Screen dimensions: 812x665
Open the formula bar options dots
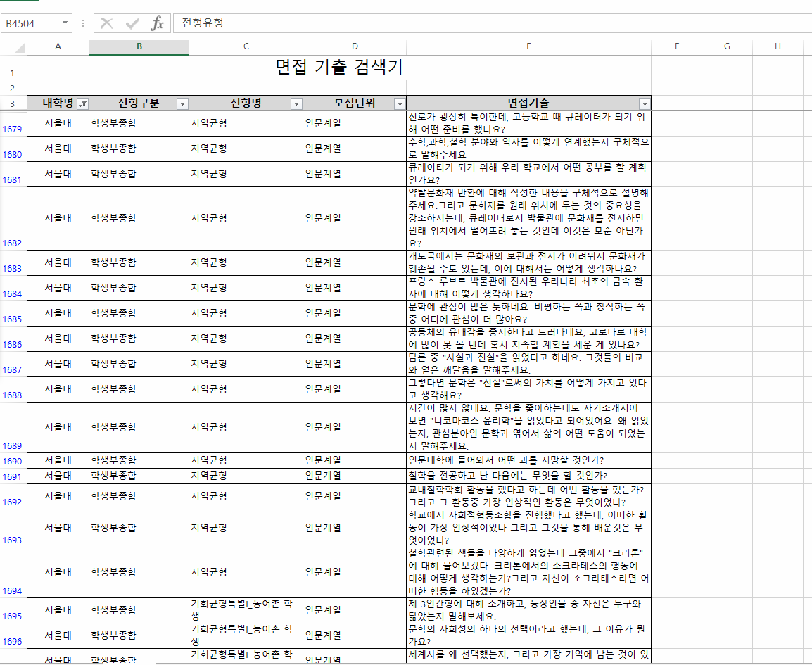coord(83,23)
